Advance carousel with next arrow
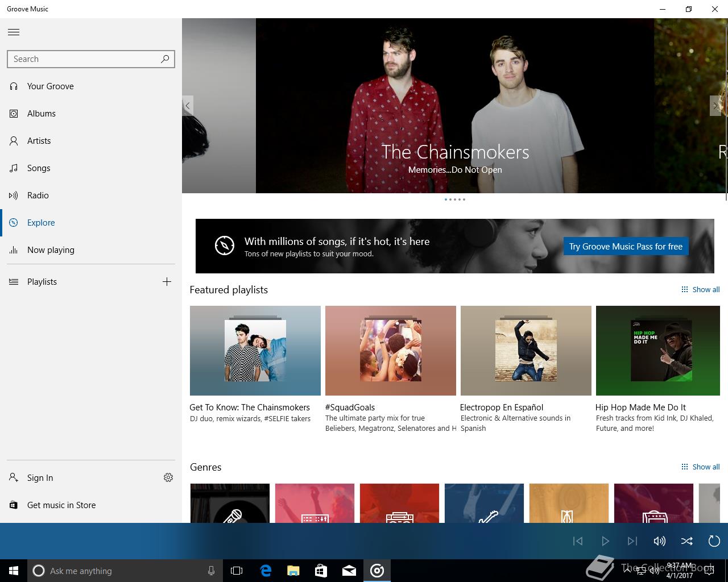Image resolution: width=728 pixels, height=582 pixels. click(715, 106)
